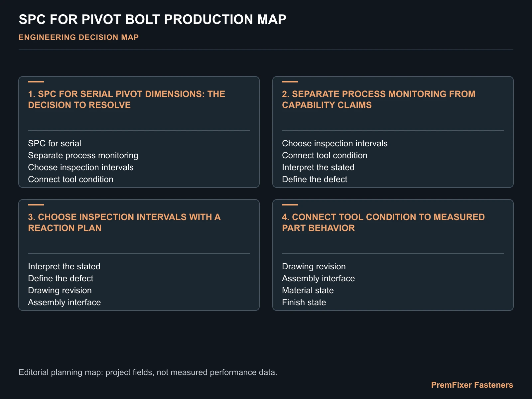The width and height of the screenshot is (532, 399).
Task: Click the 'Editorial planning map' footer note
Action: pos(148,372)
